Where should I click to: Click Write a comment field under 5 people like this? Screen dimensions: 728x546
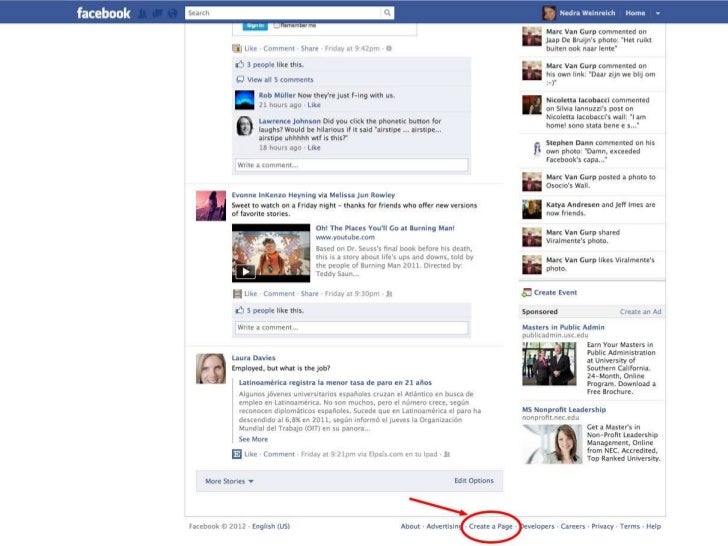(351, 327)
